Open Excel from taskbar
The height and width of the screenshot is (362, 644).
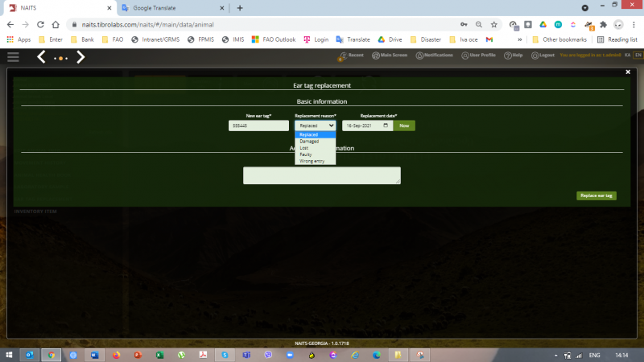[159, 355]
